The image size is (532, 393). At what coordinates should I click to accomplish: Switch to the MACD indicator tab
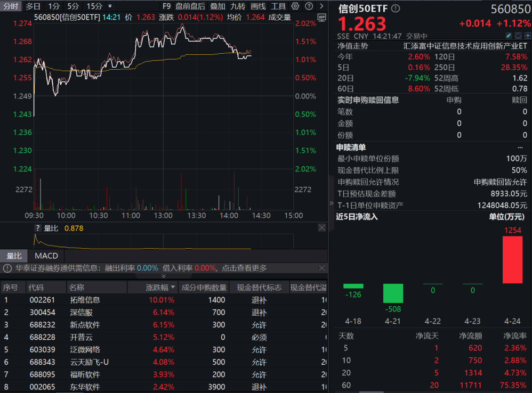[46, 256]
